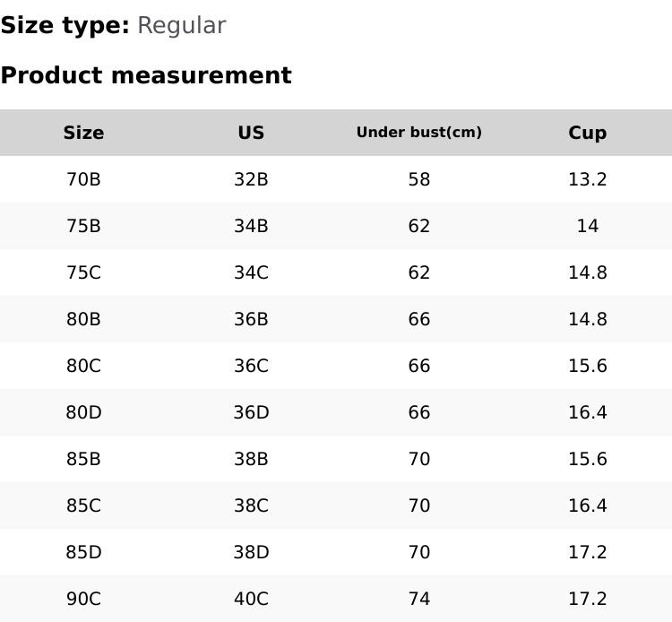Click the 13.2 cup value

pos(587,179)
